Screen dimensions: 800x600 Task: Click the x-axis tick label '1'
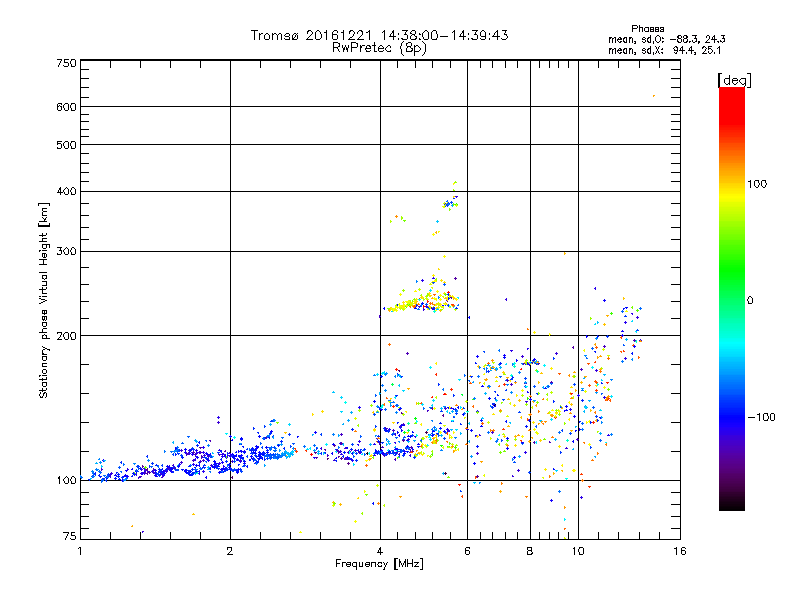tap(80, 551)
